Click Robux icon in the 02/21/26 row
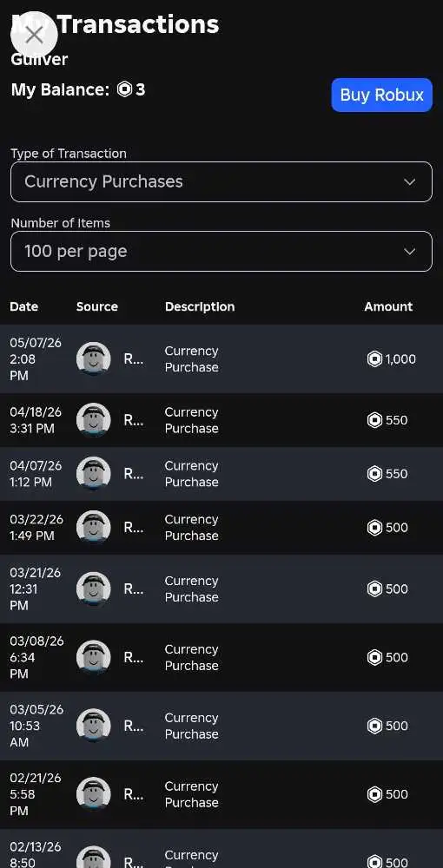This screenshot has height=868, width=443. pyautogui.click(x=375, y=794)
